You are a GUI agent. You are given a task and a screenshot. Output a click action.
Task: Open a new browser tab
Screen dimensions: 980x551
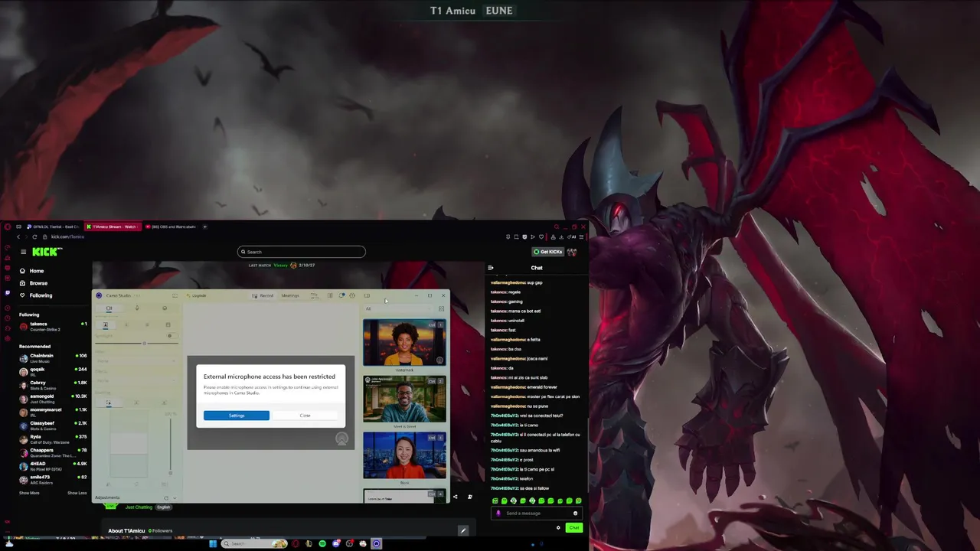(x=204, y=227)
